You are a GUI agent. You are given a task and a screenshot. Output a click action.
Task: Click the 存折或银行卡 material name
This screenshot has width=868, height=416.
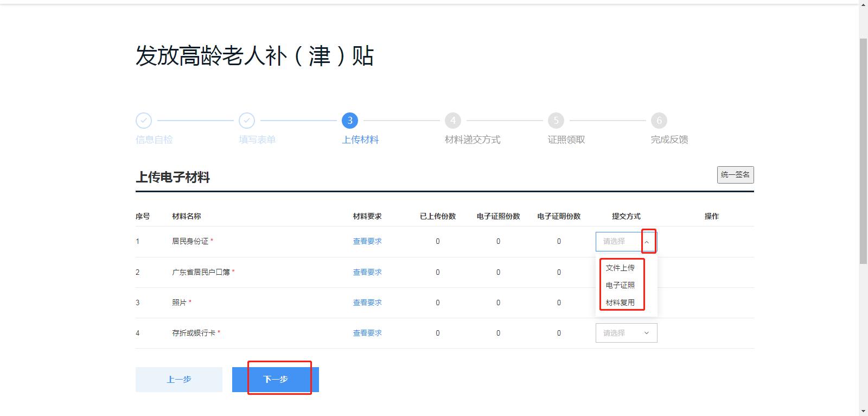(x=194, y=333)
